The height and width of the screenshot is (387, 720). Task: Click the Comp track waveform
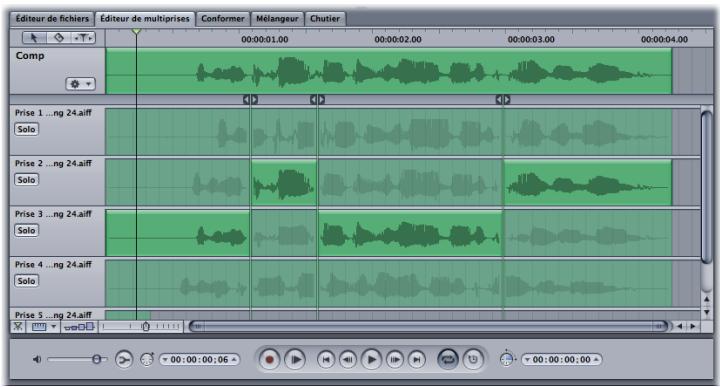[388, 71]
